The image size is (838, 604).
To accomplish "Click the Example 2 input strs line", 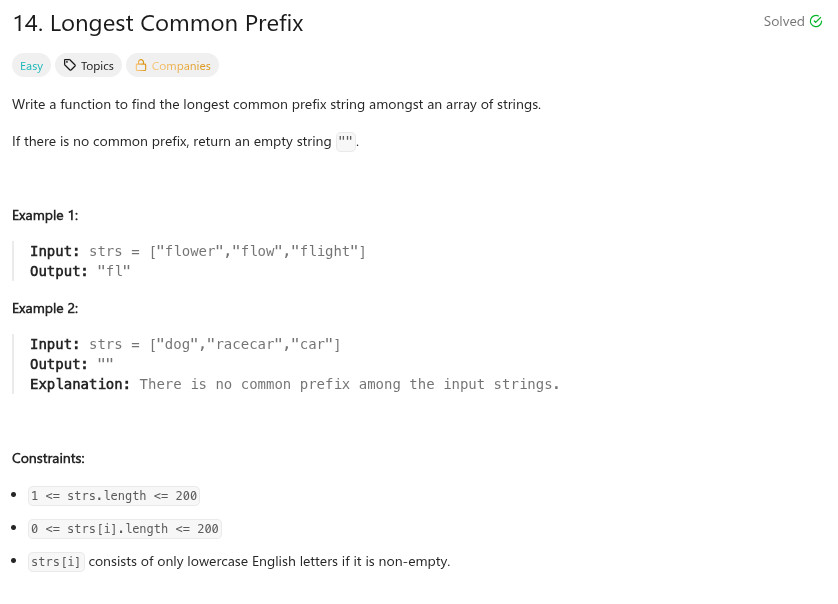I will [x=186, y=344].
